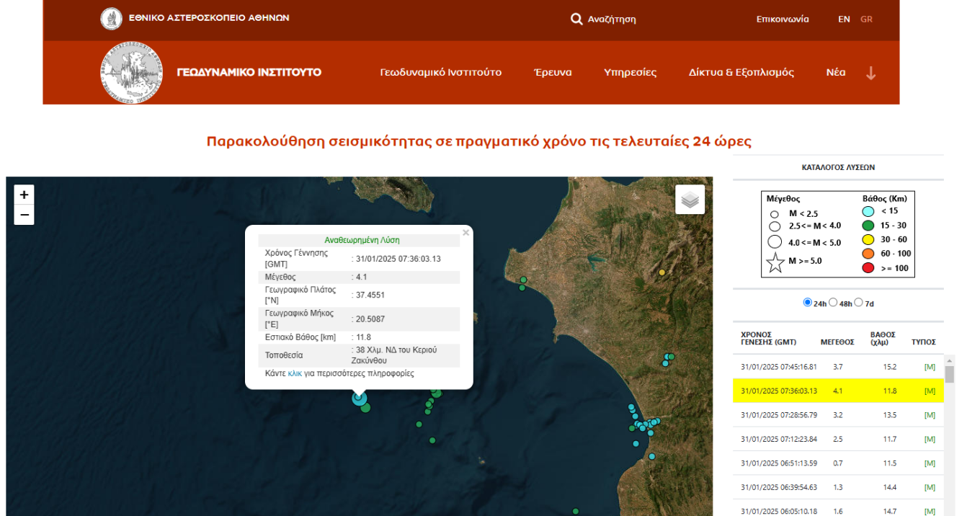The image size is (980, 516).
Task: Click the yellow highlighted 4.1 magnitude row
Action: pyautogui.click(x=837, y=391)
